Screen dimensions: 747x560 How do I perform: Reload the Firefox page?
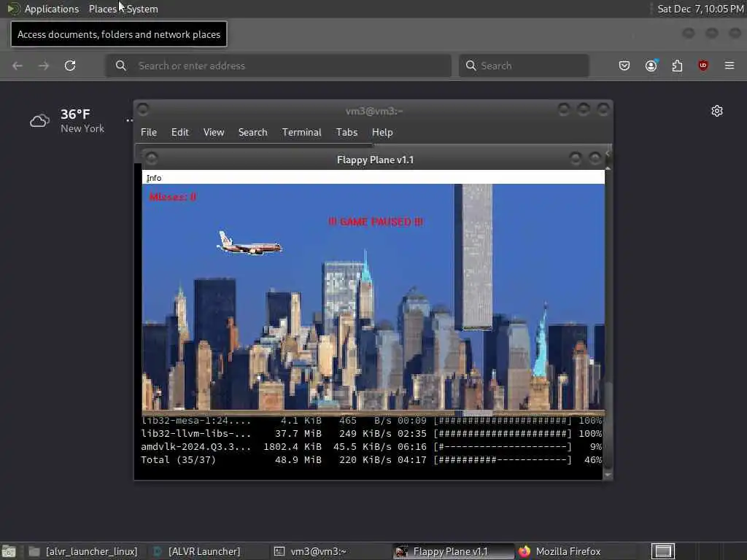click(x=70, y=66)
